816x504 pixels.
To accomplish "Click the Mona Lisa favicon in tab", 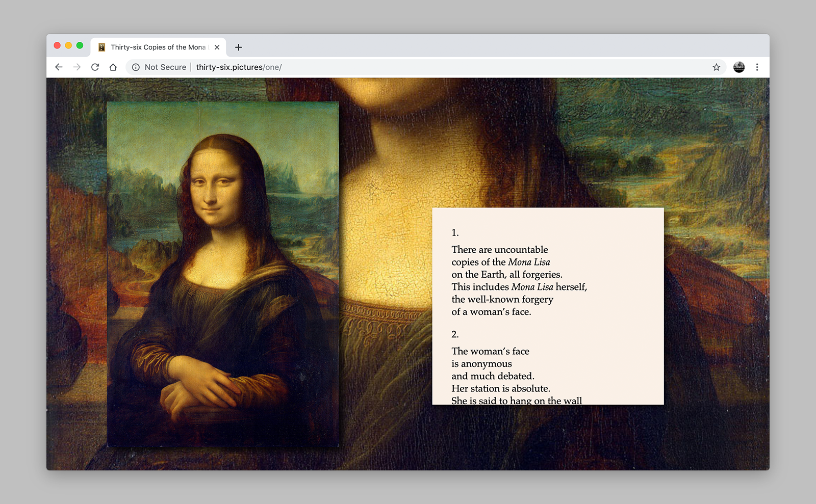I will [101, 47].
